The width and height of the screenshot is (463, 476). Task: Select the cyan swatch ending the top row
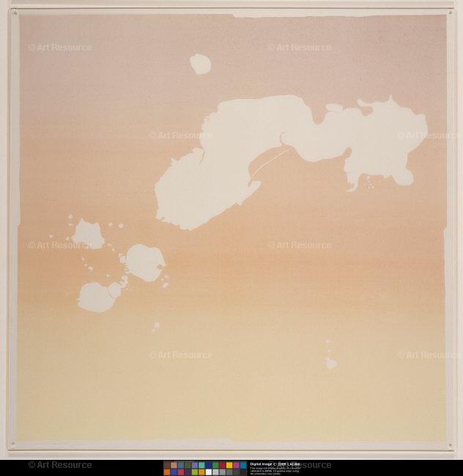coord(243,465)
